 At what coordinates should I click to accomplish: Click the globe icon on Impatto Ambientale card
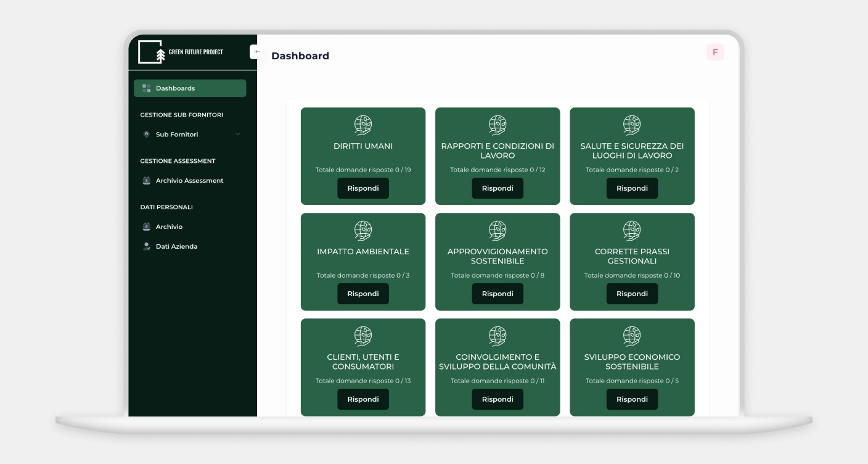point(363,231)
